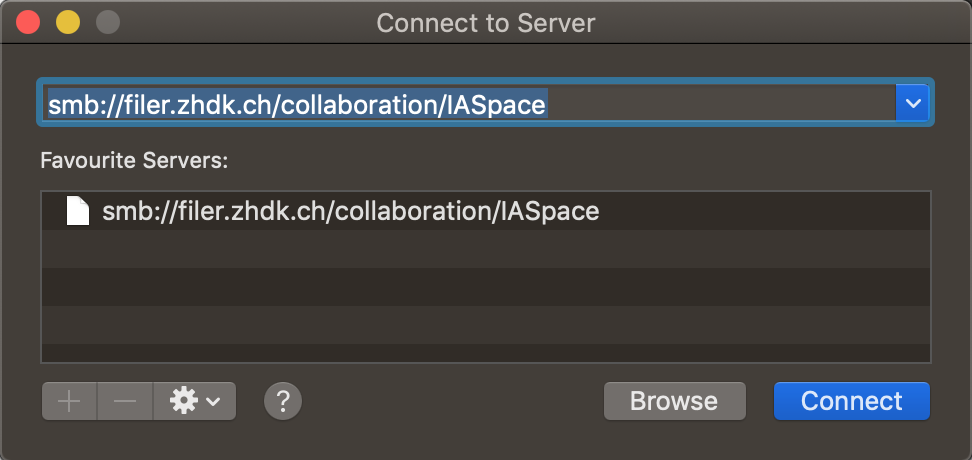Viewport: 972px width, 460px height.
Task: Open help with the question mark button
Action: pos(283,401)
